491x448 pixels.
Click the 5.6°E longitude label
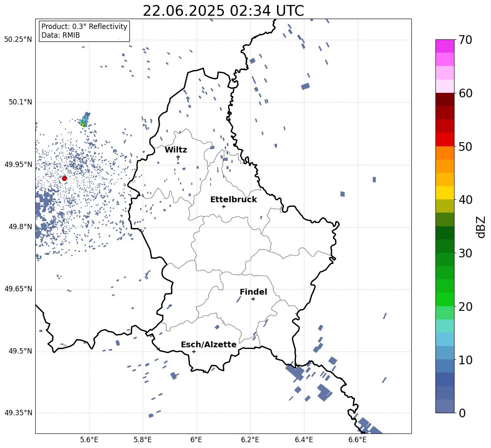pos(89,440)
